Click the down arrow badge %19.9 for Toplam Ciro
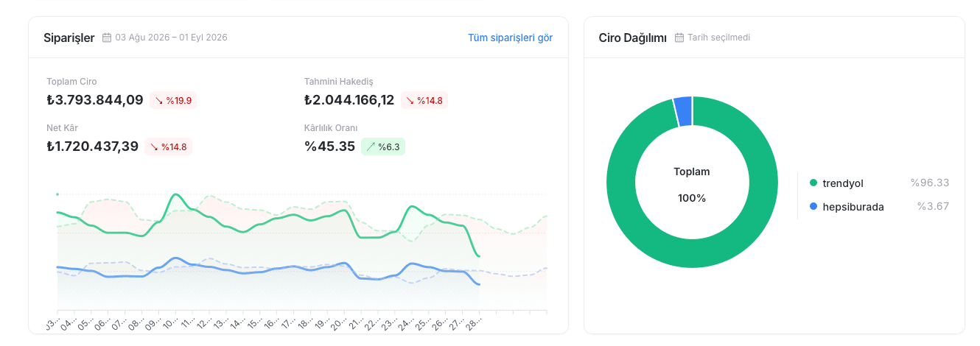The height and width of the screenshot is (346, 980). [174, 100]
